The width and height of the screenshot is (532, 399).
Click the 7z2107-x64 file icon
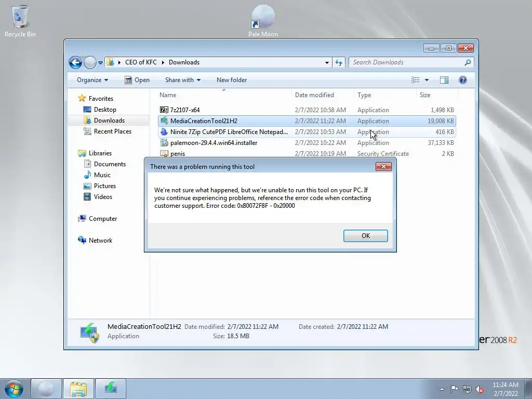click(x=164, y=110)
